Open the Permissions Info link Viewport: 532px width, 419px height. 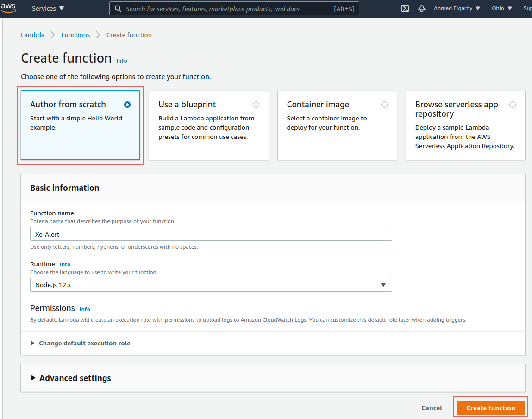tap(85, 309)
